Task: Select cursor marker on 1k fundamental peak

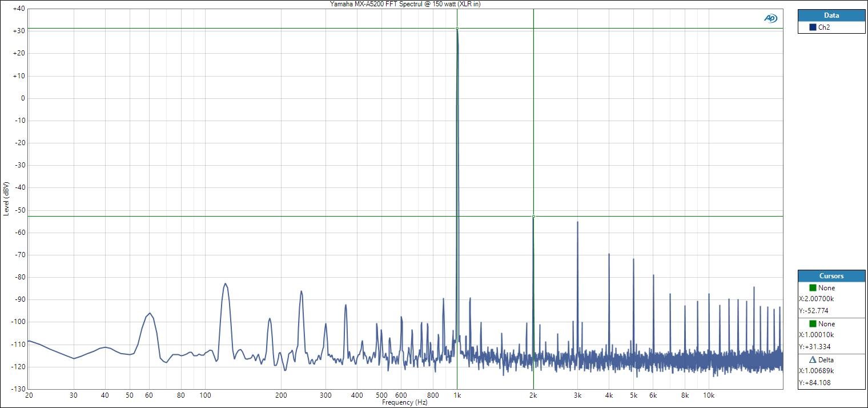Action: (457, 28)
